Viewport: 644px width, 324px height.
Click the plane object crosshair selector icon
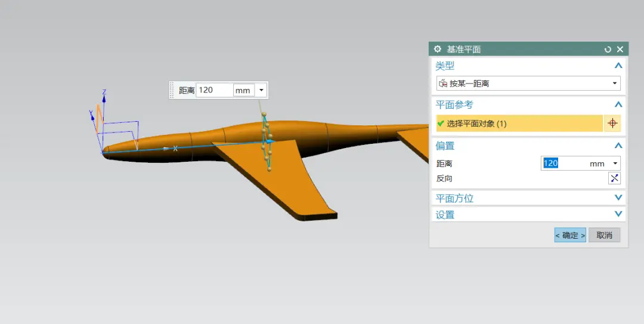(612, 124)
